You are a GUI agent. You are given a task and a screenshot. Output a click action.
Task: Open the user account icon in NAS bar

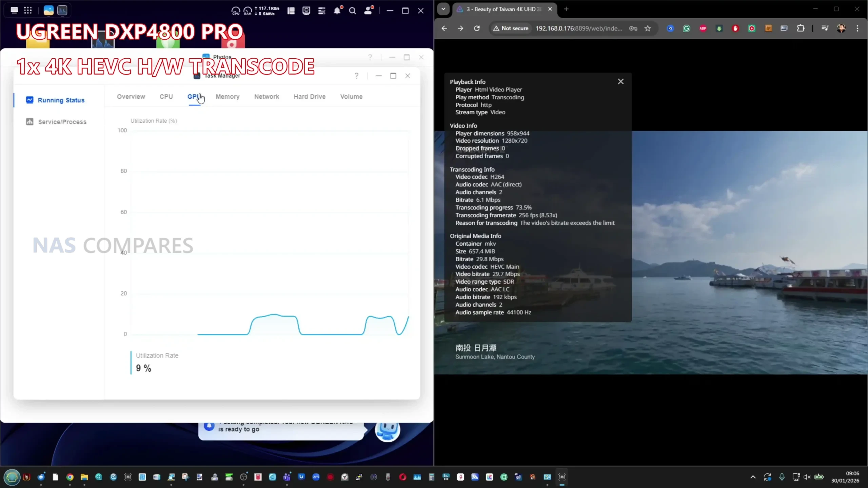pyautogui.click(x=368, y=11)
